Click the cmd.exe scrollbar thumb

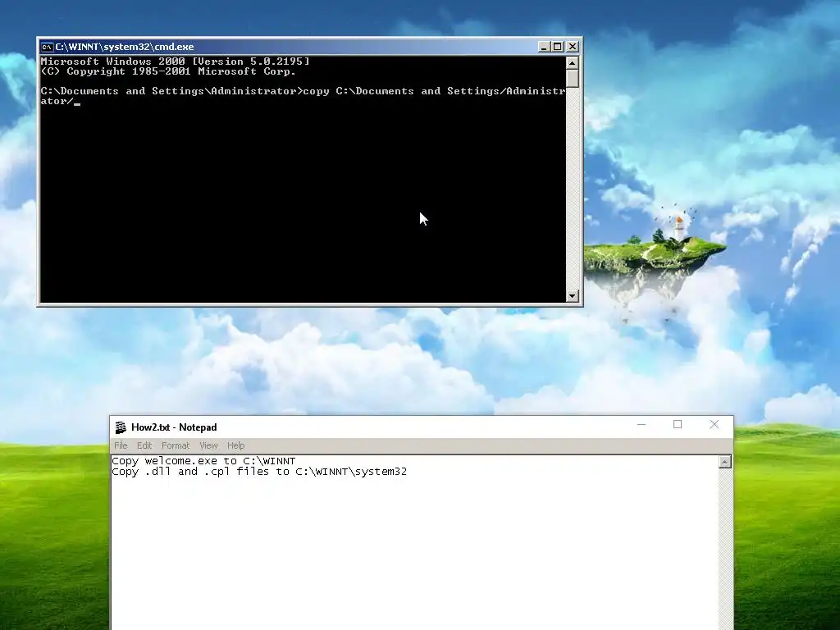pos(572,79)
